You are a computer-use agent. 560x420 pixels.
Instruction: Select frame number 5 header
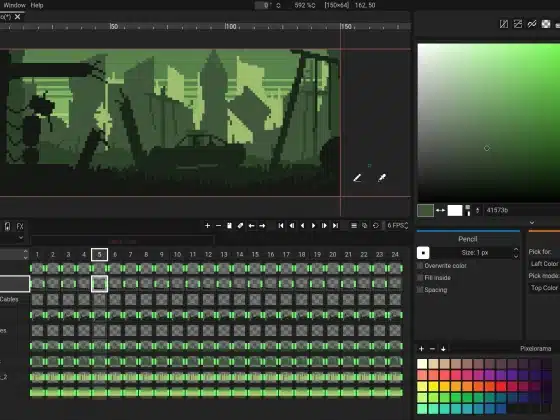click(99, 255)
